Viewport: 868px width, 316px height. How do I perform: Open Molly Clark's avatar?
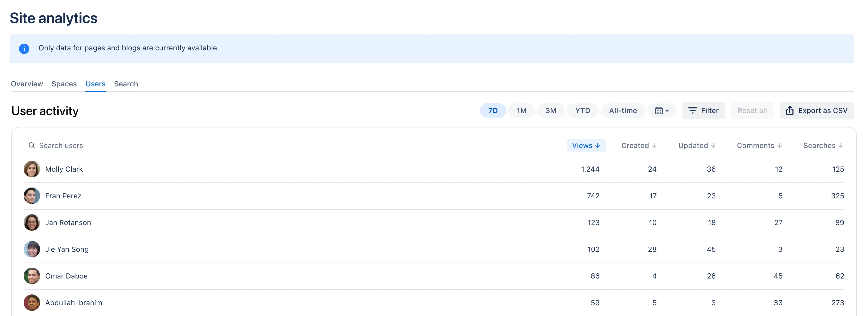pos(32,169)
